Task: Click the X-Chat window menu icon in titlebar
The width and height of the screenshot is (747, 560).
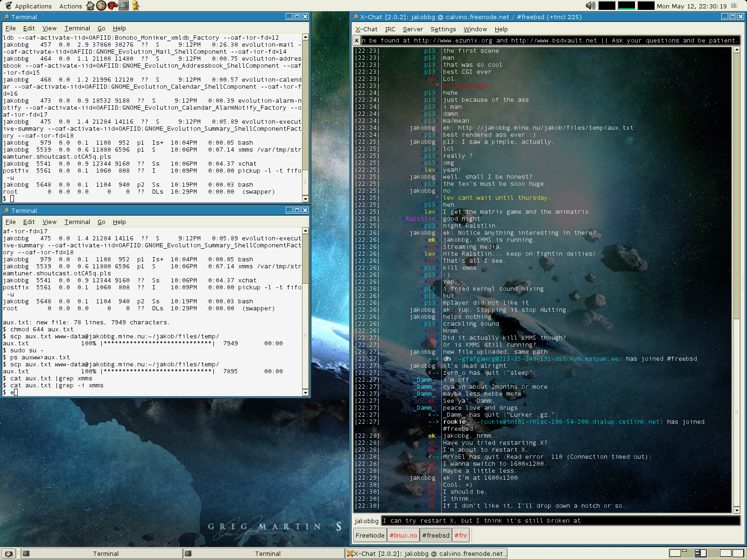Action: click(x=356, y=17)
